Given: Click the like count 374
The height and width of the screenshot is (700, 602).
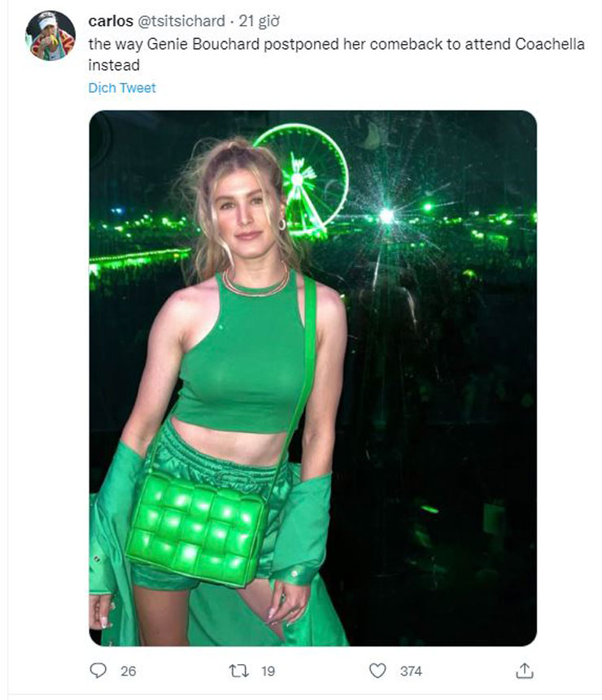Looking at the screenshot, I should coord(411,672).
